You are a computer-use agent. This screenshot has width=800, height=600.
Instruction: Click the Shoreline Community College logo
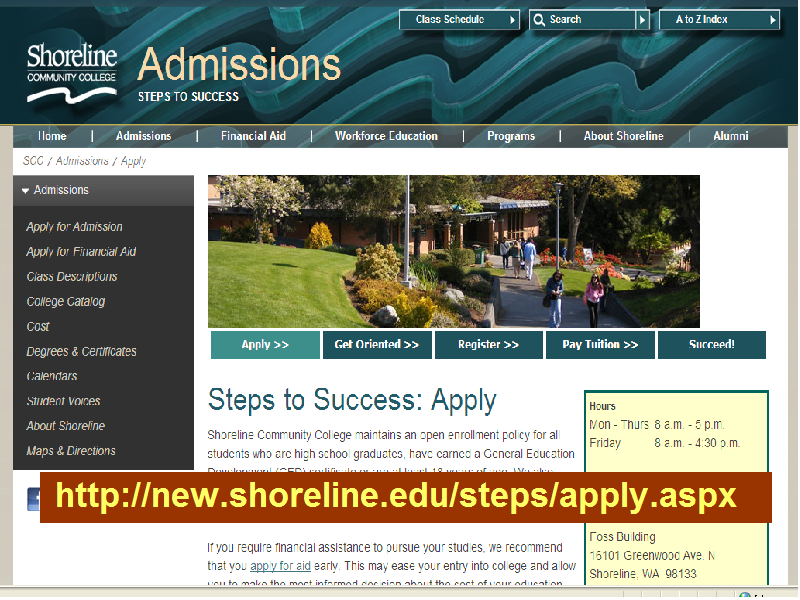pos(72,73)
